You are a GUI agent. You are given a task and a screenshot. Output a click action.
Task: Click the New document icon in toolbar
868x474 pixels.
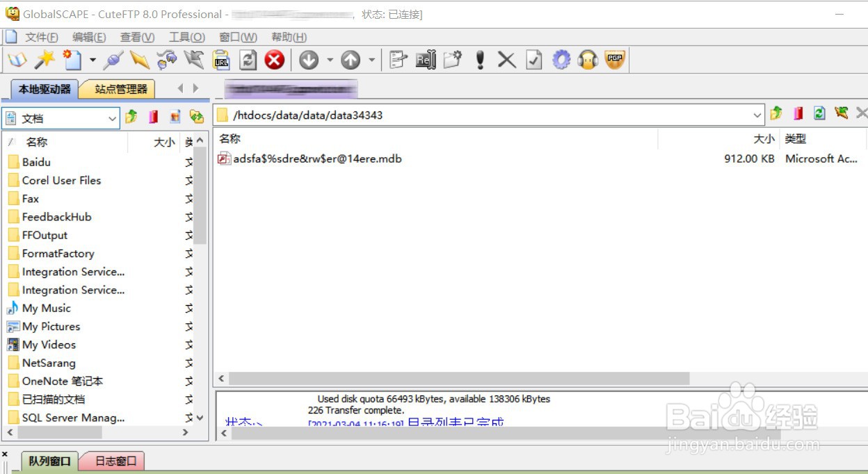pos(72,60)
